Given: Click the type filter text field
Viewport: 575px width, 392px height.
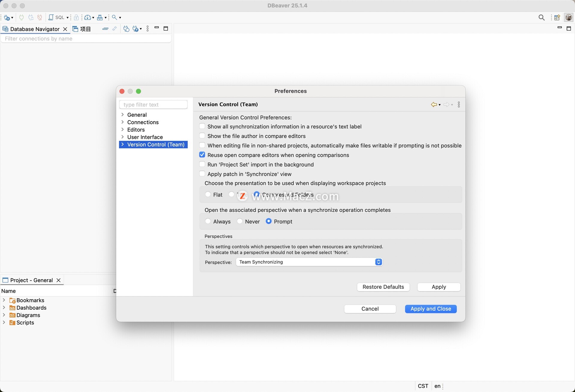Looking at the screenshot, I should tap(153, 105).
